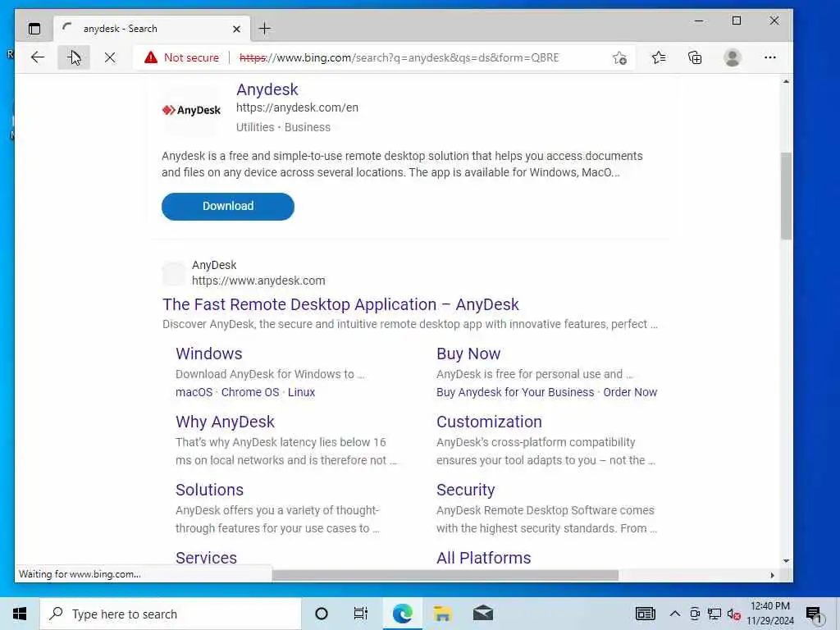The width and height of the screenshot is (840, 630).
Task: Open the Action Center notifications icon
Action: tap(814, 614)
